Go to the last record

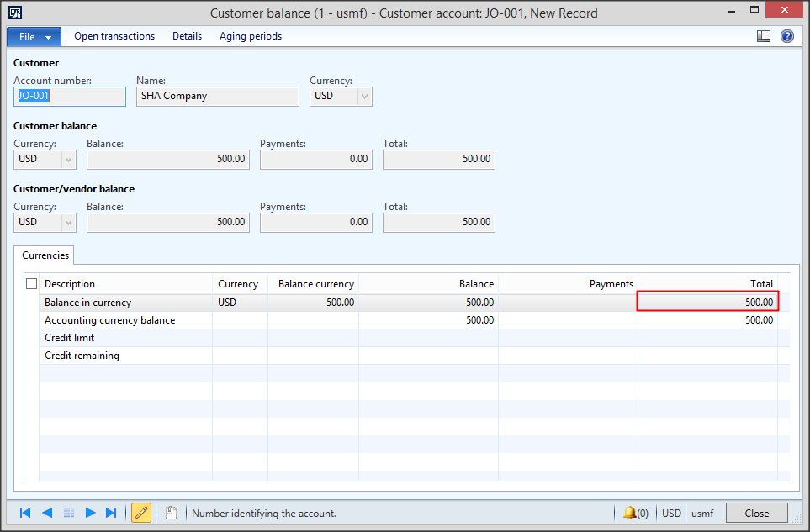[110, 513]
